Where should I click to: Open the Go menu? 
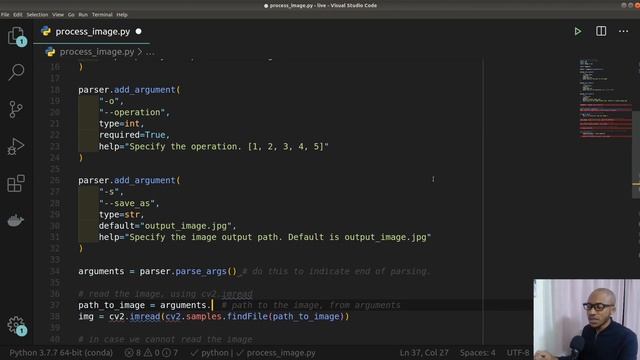pyautogui.click(x=71, y=14)
